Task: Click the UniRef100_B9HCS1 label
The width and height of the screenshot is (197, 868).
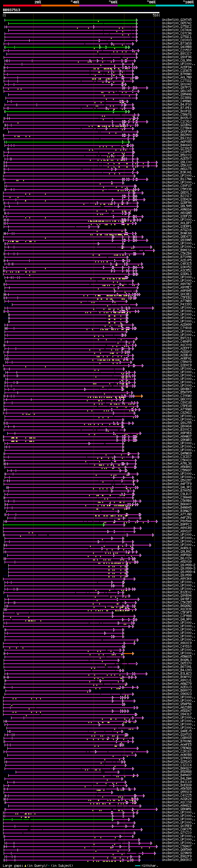Action: [x=177, y=250]
